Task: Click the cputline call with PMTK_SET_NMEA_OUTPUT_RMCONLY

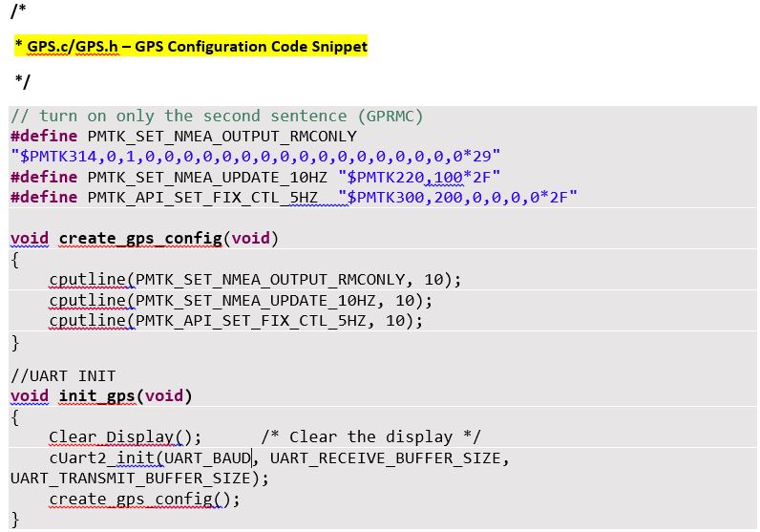Action: tap(255, 280)
